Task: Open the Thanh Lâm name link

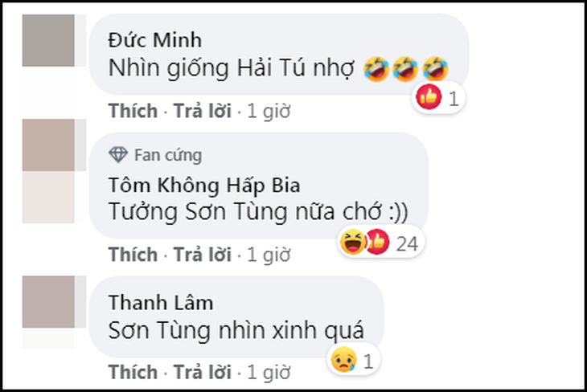Action: click(x=161, y=303)
